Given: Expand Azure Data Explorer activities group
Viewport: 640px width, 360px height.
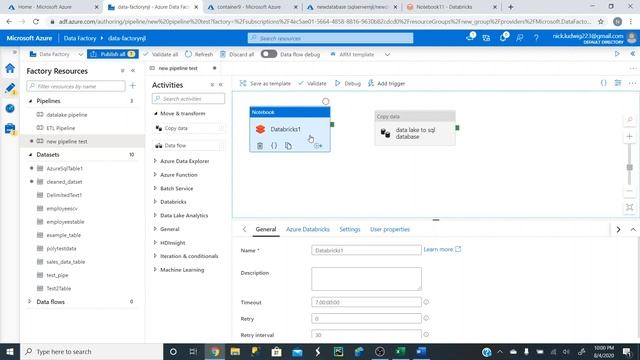Looking at the screenshot, I should pyautogui.click(x=155, y=161).
